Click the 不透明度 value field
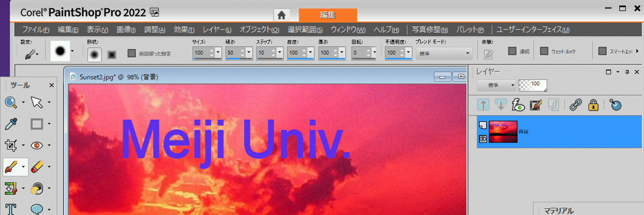The image size is (644, 215). (393, 53)
